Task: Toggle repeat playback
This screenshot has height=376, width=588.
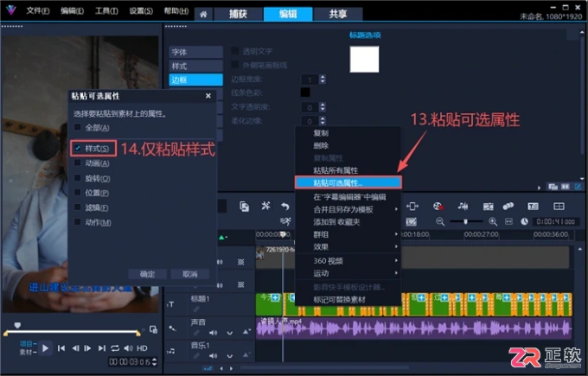Action: [115, 348]
